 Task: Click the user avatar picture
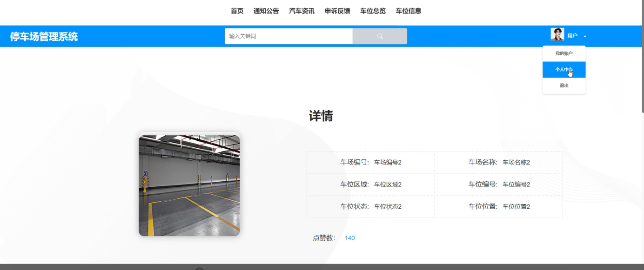557,34
